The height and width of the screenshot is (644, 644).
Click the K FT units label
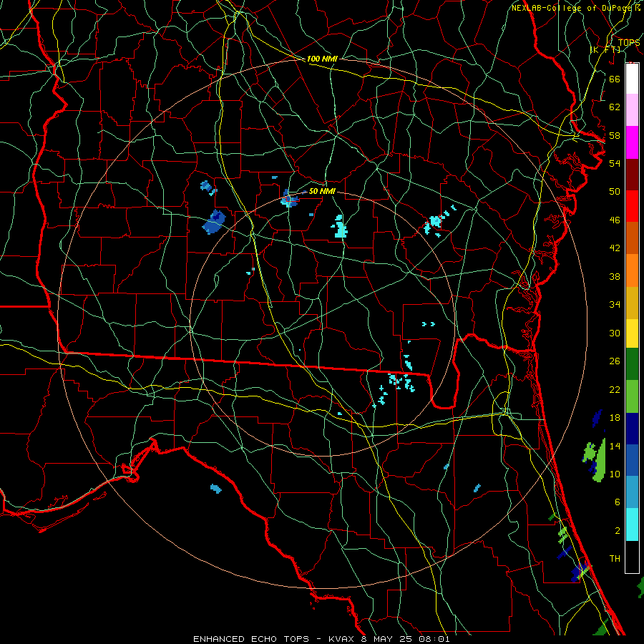pos(605,49)
